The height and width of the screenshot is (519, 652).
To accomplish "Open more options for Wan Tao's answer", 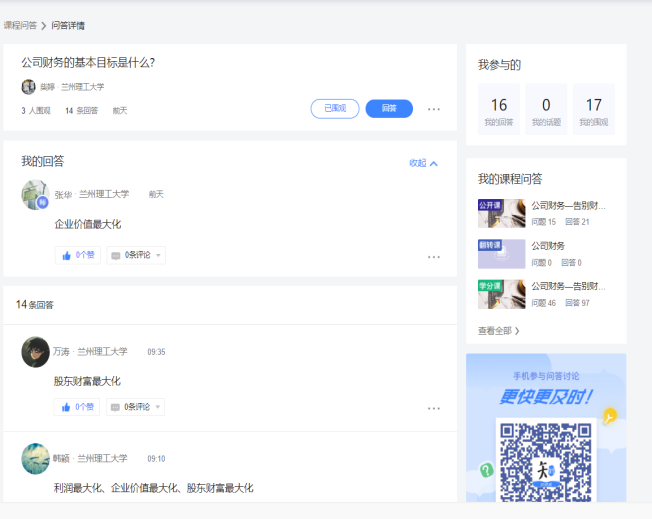I will (433, 409).
